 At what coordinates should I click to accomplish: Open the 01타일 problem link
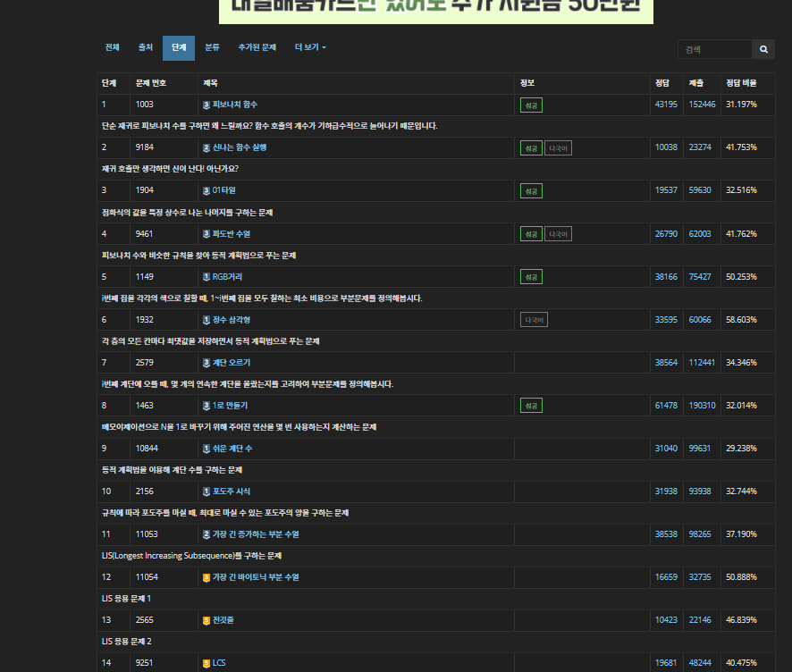pyautogui.click(x=223, y=190)
